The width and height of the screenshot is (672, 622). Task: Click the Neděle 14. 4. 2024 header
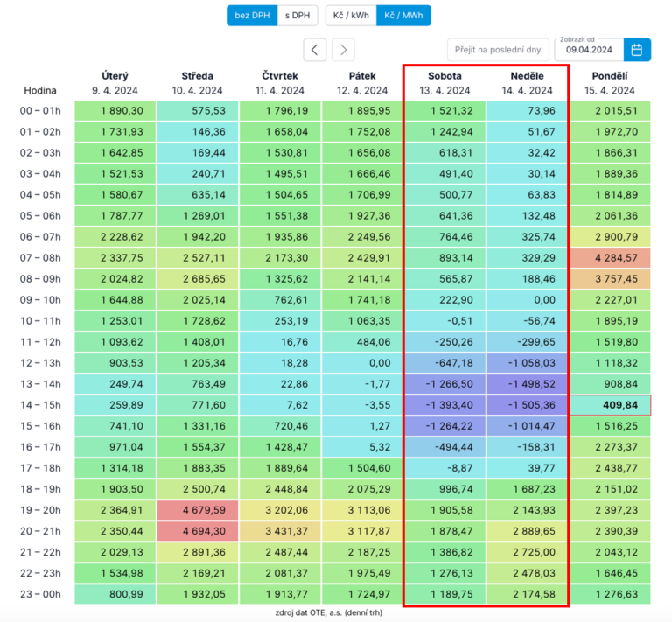click(528, 82)
